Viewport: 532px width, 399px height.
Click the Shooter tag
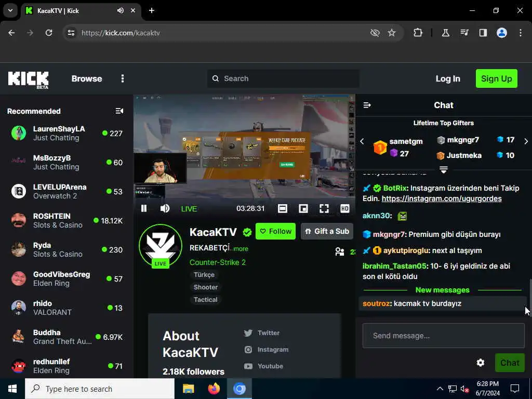coord(206,287)
